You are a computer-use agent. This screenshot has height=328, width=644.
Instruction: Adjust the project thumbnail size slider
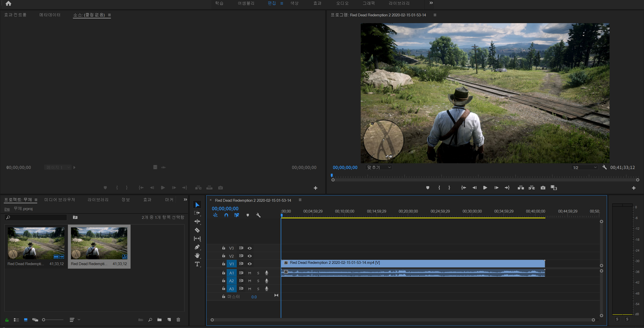(44, 320)
